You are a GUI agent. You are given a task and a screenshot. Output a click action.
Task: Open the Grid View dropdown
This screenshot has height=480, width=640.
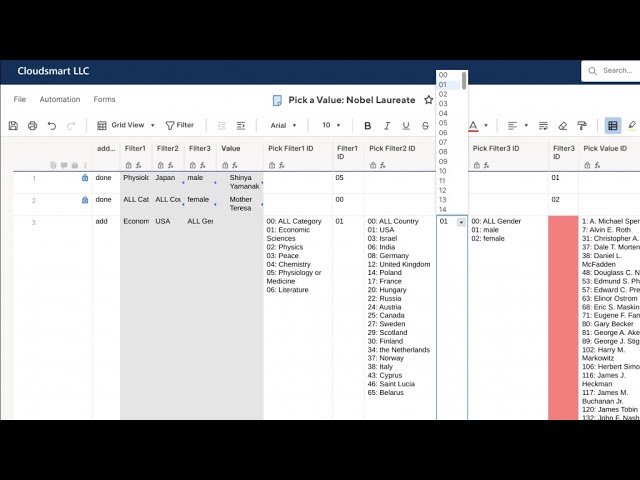click(126, 125)
